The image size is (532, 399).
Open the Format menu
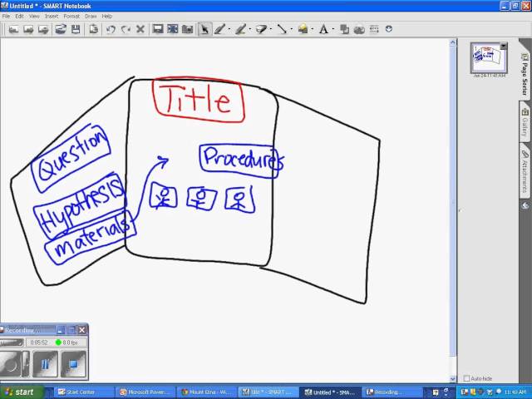click(x=71, y=16)
